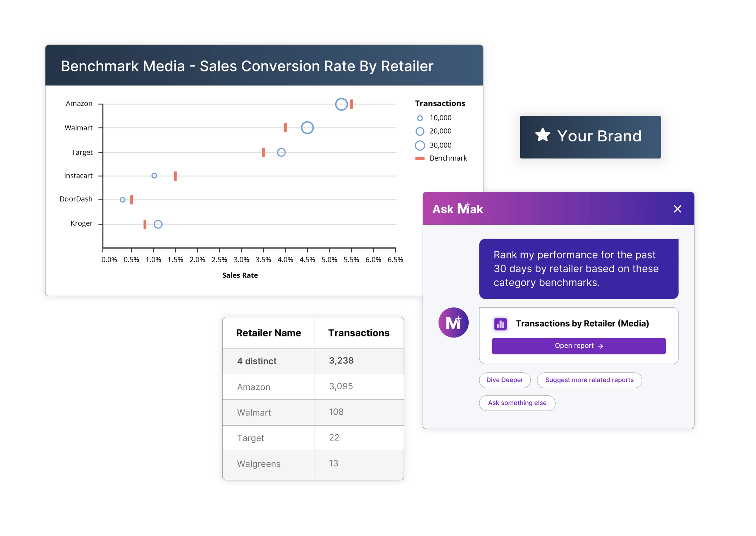Viewport: 756px width, 536px height.
Task: Click the Mak assistant avatar icon
Action: (453, 322)
